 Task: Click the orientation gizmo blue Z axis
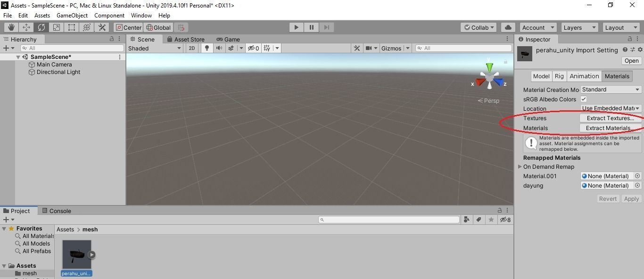[498, 82]
